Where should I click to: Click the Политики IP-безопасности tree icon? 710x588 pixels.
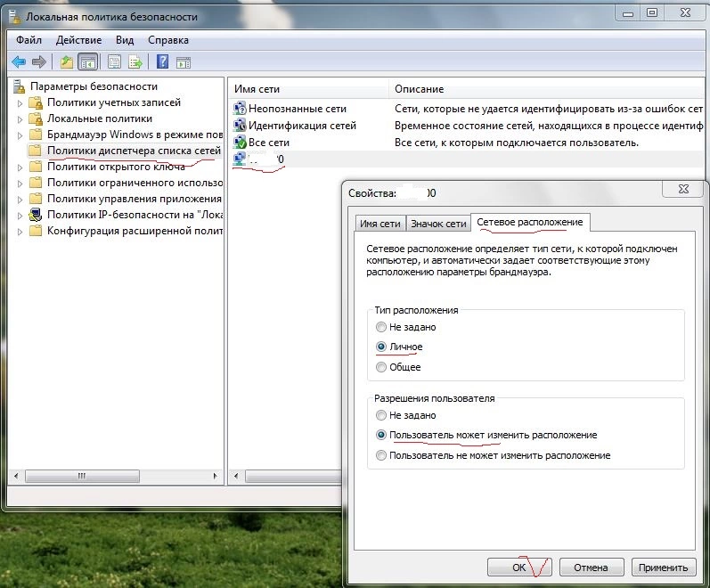point(36,215)
